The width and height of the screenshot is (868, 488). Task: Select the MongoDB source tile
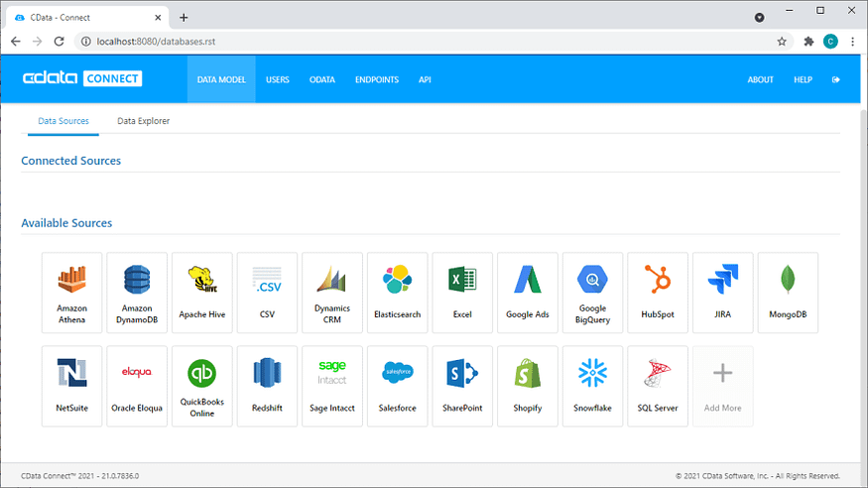[x=788, y=293]
